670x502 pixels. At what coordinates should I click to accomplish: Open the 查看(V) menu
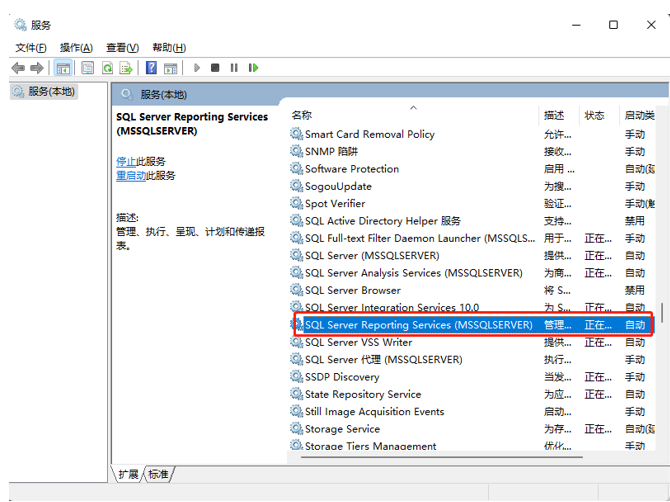[x=123, y=48]
